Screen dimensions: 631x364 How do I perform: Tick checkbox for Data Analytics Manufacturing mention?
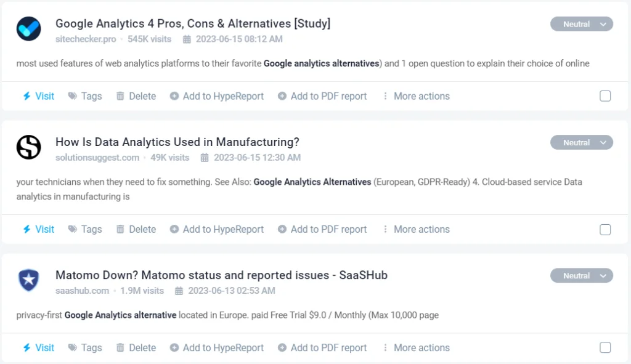pyautogui.click(x=605, y=229)
